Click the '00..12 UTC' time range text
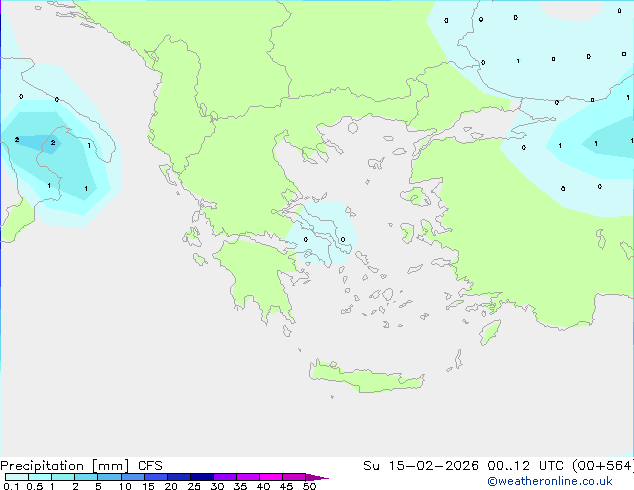Viewport: 634px width, 490px height. coord(524,466)
